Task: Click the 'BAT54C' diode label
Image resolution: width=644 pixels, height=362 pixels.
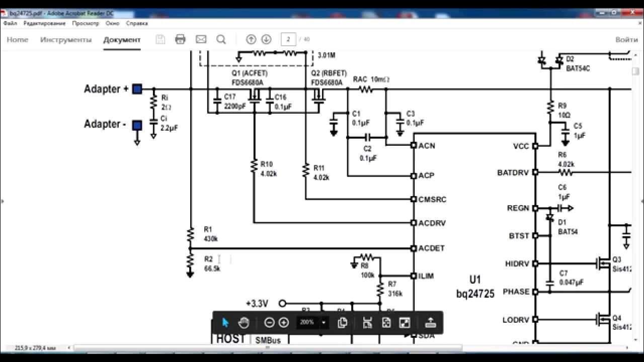Action: point(578,68)
